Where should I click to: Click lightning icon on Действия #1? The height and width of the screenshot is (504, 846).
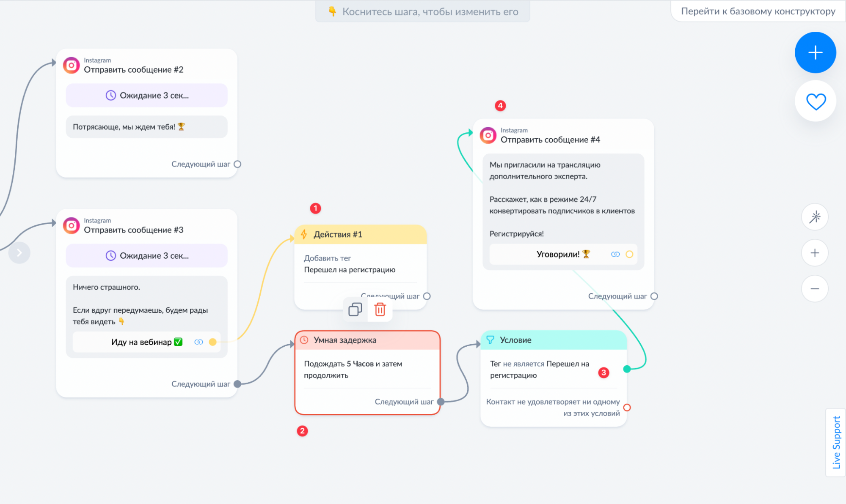[x=304, y=234]
